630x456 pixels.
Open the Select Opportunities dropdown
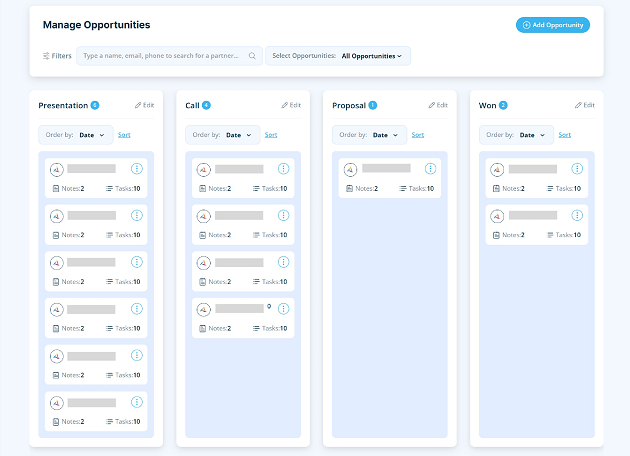tap(338, 56)
